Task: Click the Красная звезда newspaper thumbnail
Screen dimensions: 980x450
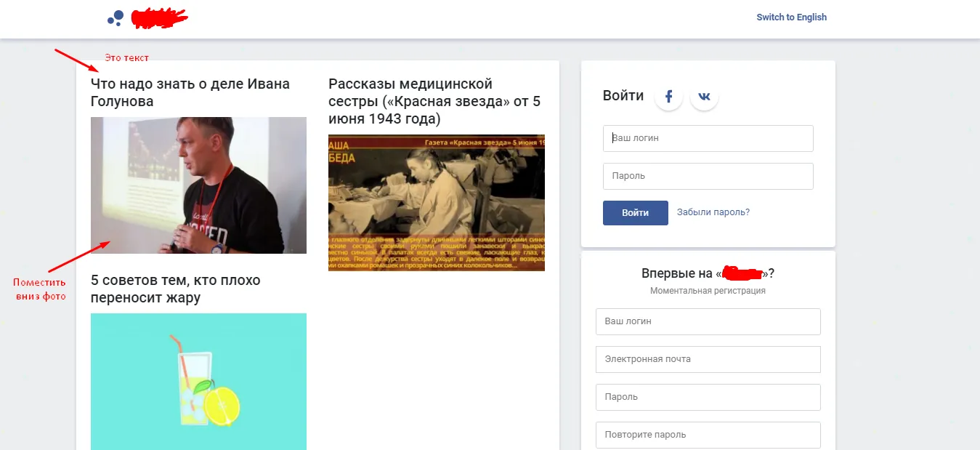Action: pos(437,203)
